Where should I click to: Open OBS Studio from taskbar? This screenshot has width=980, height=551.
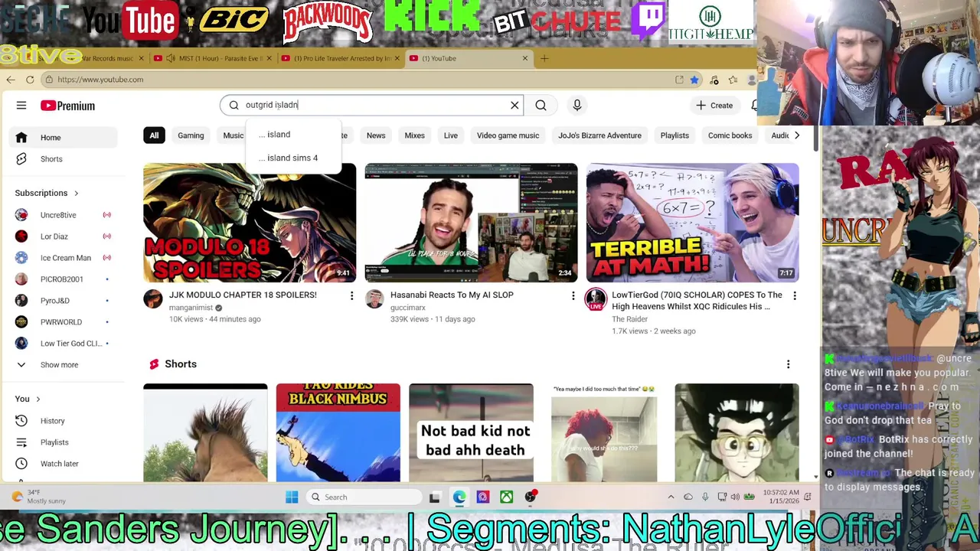point(530,497)
